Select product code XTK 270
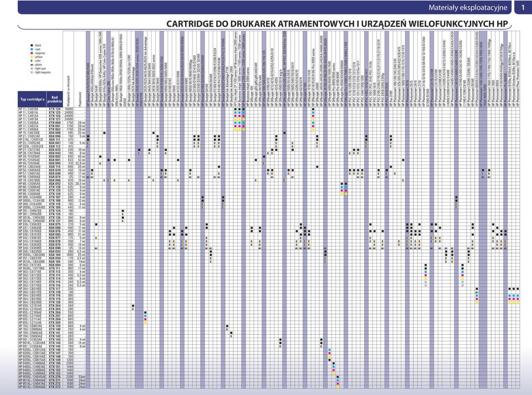 [x=54, y=377]
